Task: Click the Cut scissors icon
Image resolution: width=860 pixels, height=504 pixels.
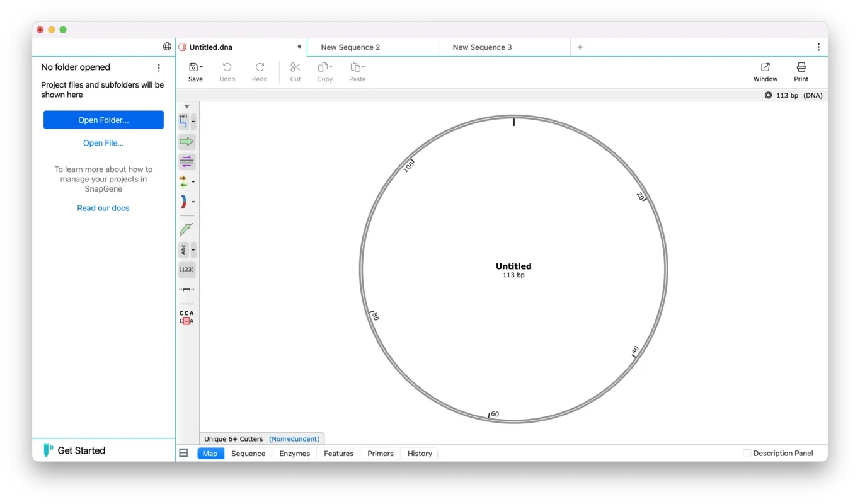Action: pos(295,67)
